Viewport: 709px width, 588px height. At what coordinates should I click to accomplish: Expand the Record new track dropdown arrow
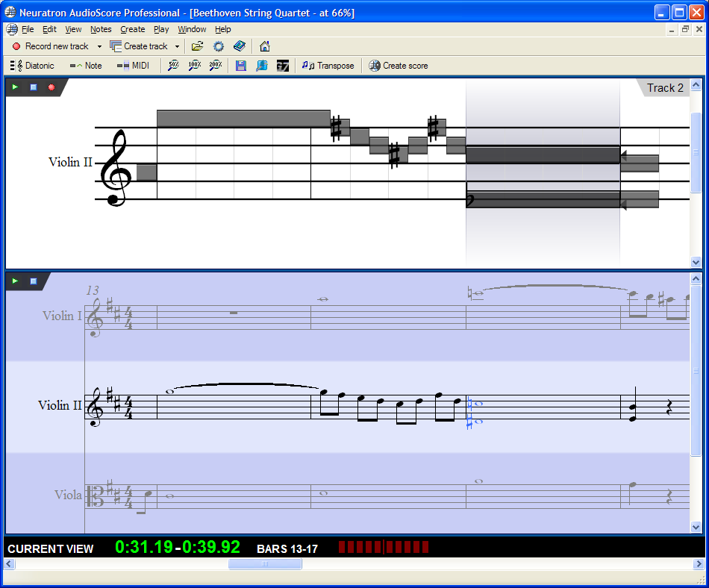(x=99, y=46)
